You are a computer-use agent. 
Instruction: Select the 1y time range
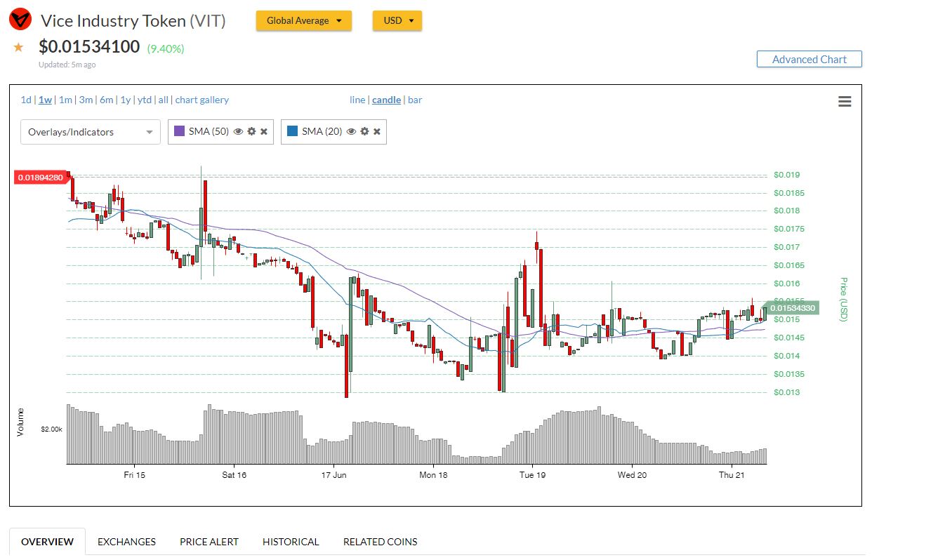(x=125, y=100)
